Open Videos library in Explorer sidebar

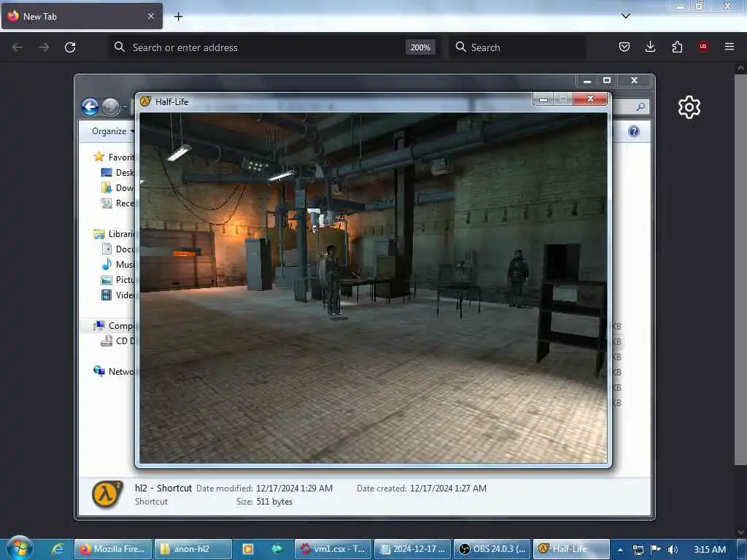(x=118, y=295)
